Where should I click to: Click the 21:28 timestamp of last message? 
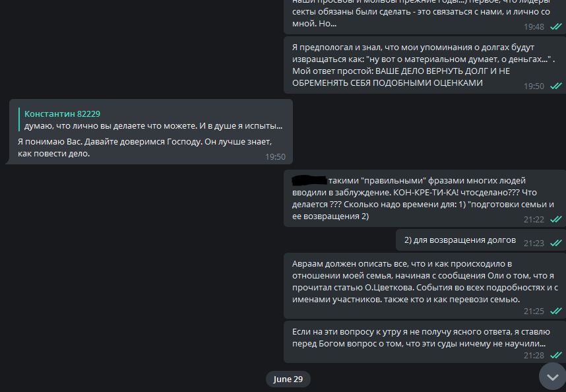[x=534, y=356]
